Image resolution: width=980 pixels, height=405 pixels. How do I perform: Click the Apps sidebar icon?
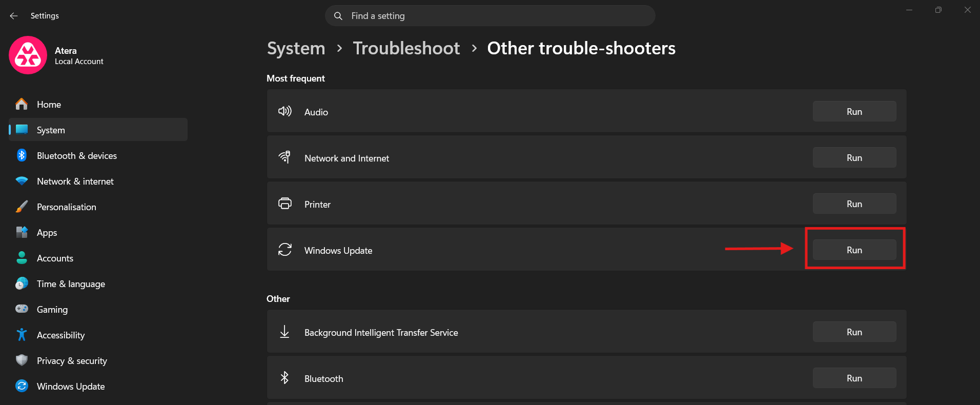[22, 232]
